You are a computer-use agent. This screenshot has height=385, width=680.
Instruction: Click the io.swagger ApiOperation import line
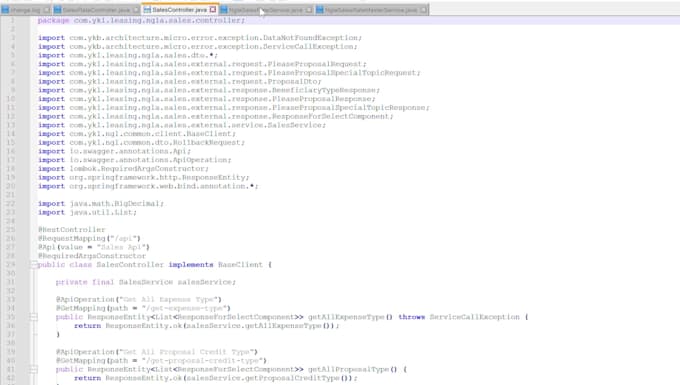tap(134, 160)
